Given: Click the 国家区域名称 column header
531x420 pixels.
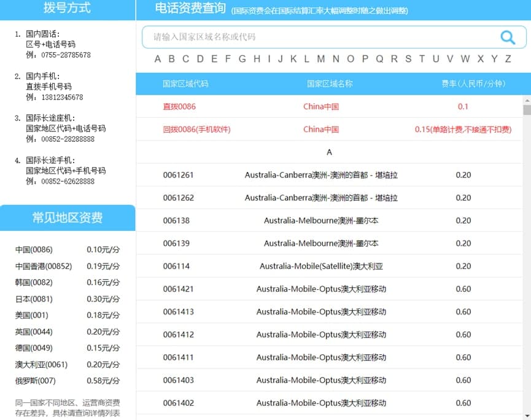Looking at the screenshot, I should pyautogui.click(x=330, y=84).
